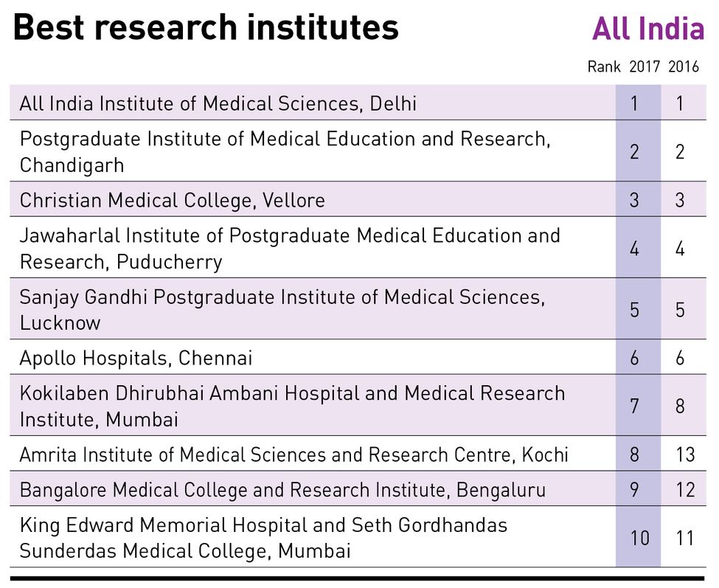The width and height of the screenshot is (719, 588).
Task: Click 2016 rank 8 for Kokilaben Hospital
Action: click(680, 406)
